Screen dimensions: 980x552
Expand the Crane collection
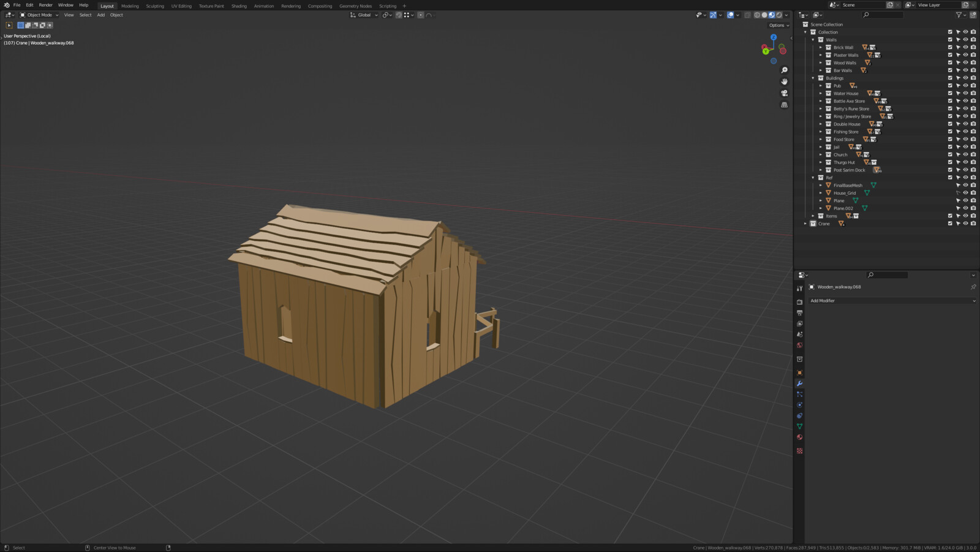tap(805, 224)
